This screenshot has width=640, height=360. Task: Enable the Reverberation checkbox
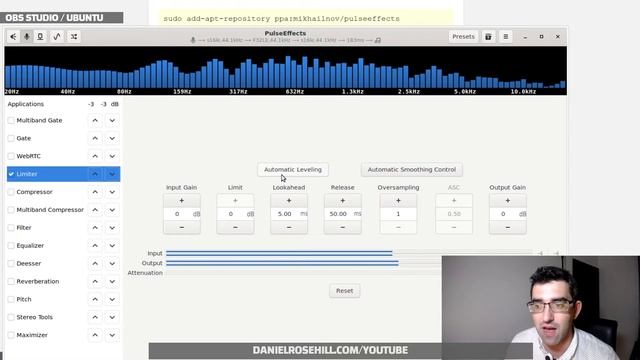pyautogui.click(x=11, y=282)
